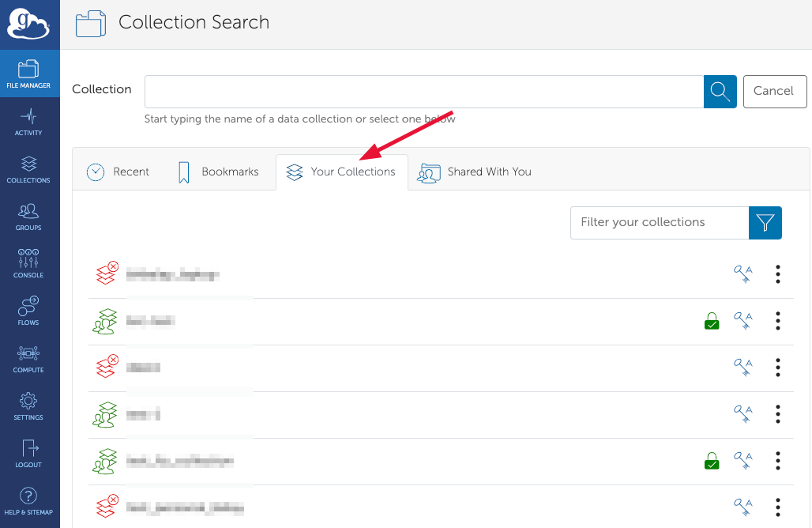Click the green lock icon on second collection
The image size is (812, 528).
(712, 321)
